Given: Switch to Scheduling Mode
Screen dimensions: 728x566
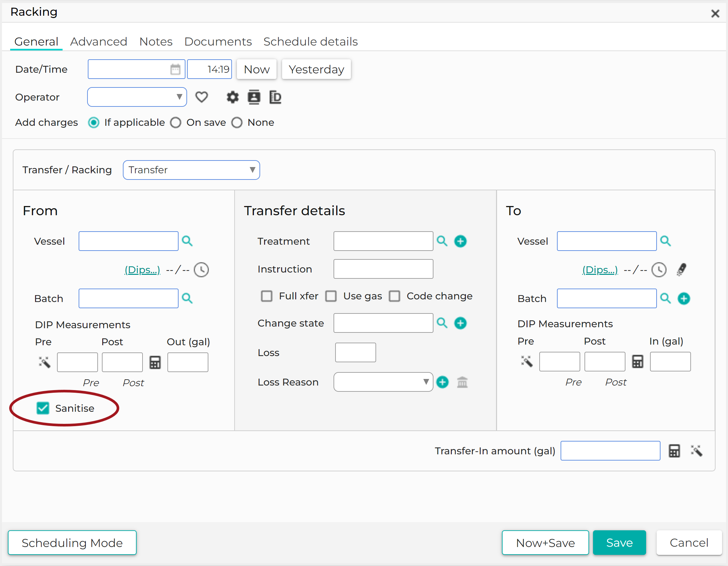Looking at the screenshot, I should click(72, 543).
